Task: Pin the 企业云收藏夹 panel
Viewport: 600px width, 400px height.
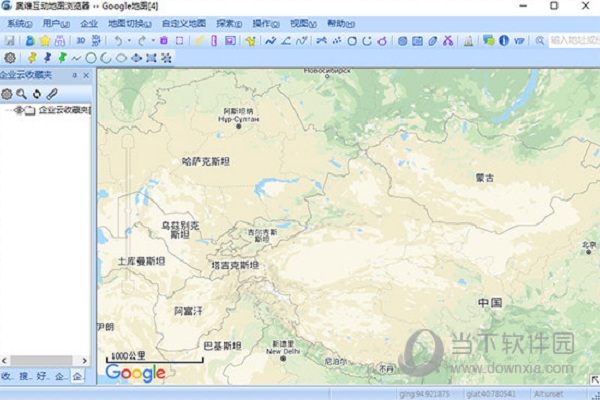Action: click(x=73, y=76)
